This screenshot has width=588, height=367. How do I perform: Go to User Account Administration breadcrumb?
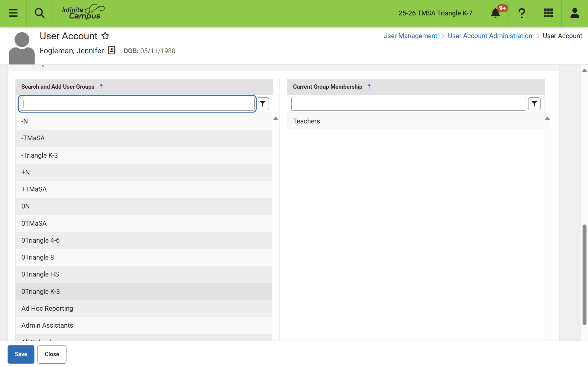point(490,36)
